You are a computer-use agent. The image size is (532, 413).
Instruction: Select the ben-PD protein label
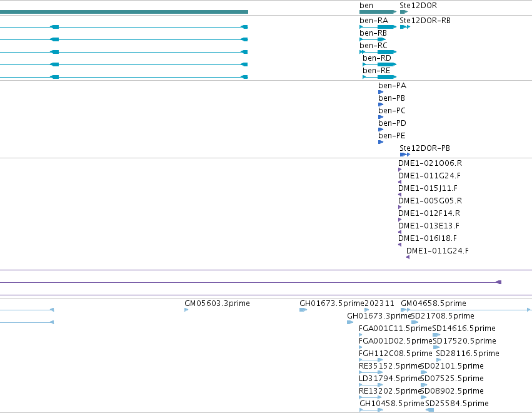pos(392,123)
